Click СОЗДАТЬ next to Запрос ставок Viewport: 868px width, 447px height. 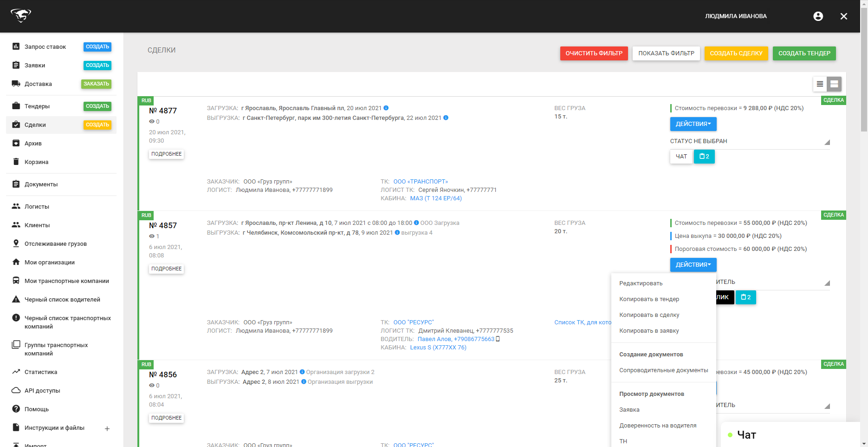coord(97,46)
